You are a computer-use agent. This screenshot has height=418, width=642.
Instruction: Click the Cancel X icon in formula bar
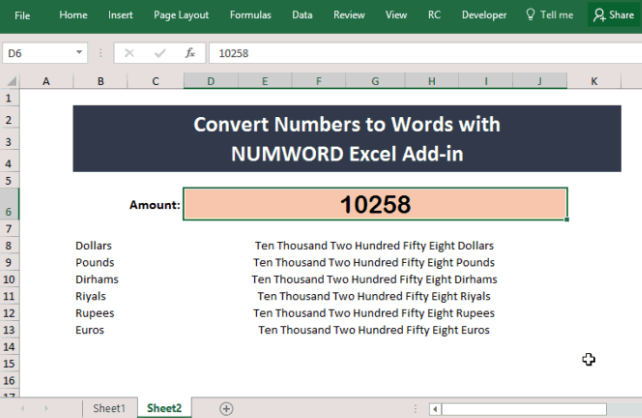click(x=129, y=53)
